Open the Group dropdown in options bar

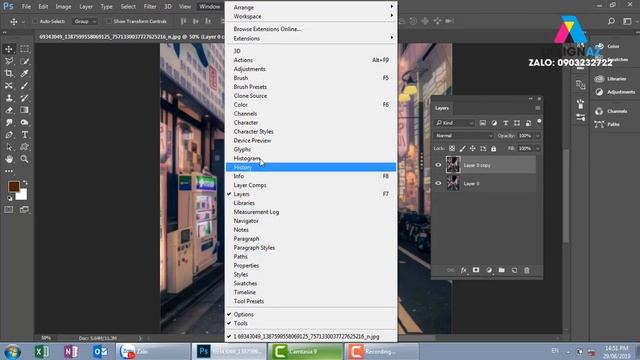[85, 21]
